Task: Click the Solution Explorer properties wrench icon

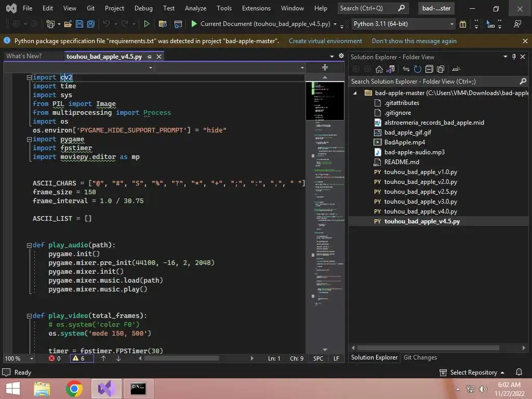Action: [x=456, y=69]
